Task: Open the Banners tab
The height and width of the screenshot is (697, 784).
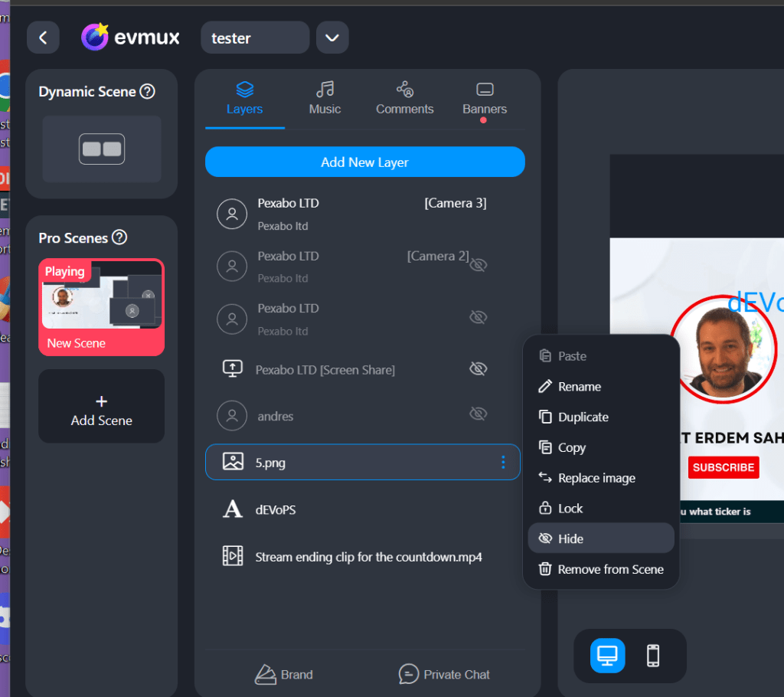Action: coord(485,98)
